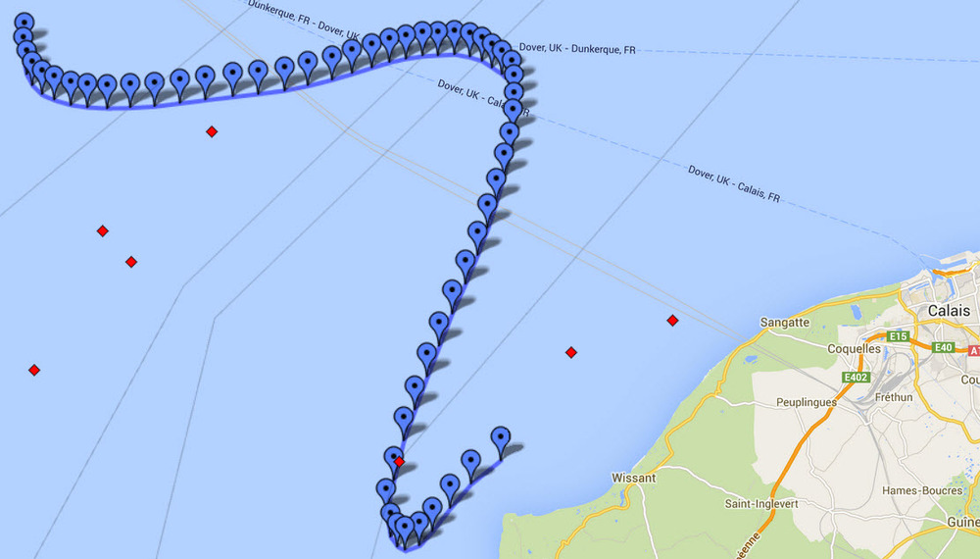Click the Sangatte town label
The height and width of the screenshot is (559, 980).
(x=785, y=323)
